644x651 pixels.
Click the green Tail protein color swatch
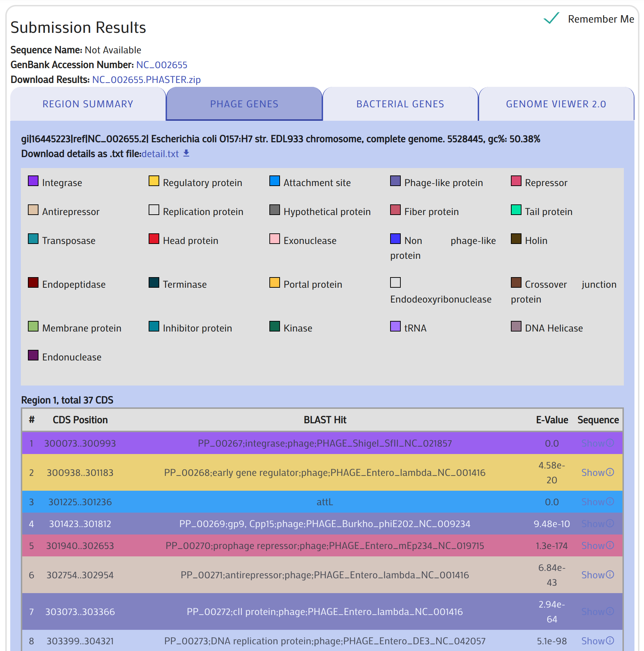(516, 210)
